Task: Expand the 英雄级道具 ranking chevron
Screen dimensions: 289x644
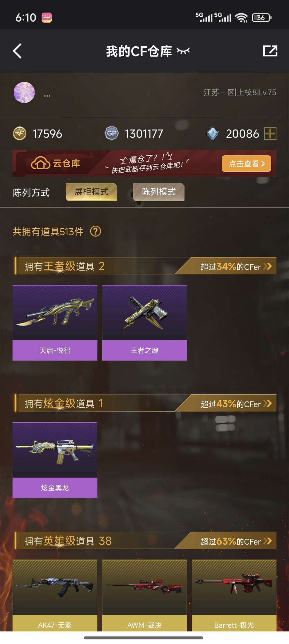Action: point(267,541)
